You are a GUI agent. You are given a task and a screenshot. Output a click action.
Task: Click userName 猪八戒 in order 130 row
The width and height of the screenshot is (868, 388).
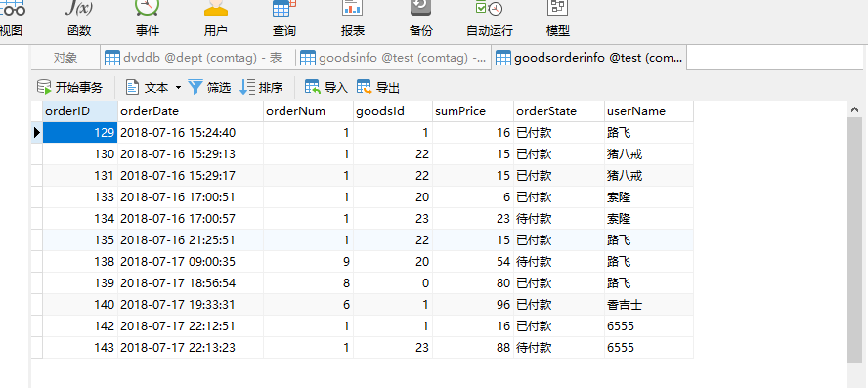pyautogui.click(x=648, y=153)
